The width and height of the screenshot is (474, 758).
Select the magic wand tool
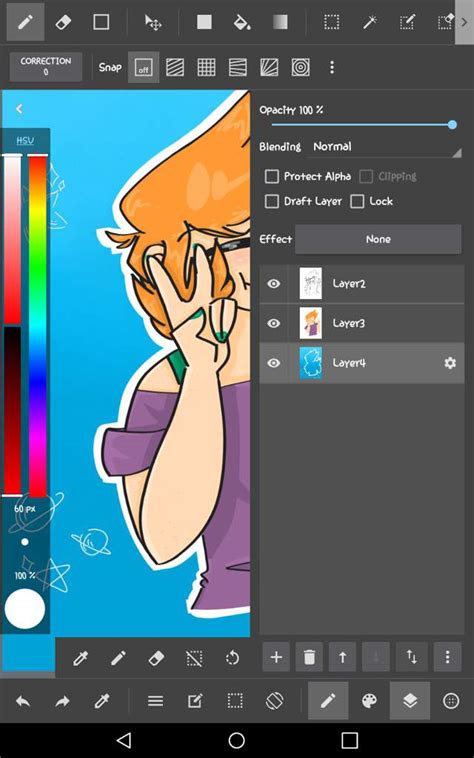[370, 22]
